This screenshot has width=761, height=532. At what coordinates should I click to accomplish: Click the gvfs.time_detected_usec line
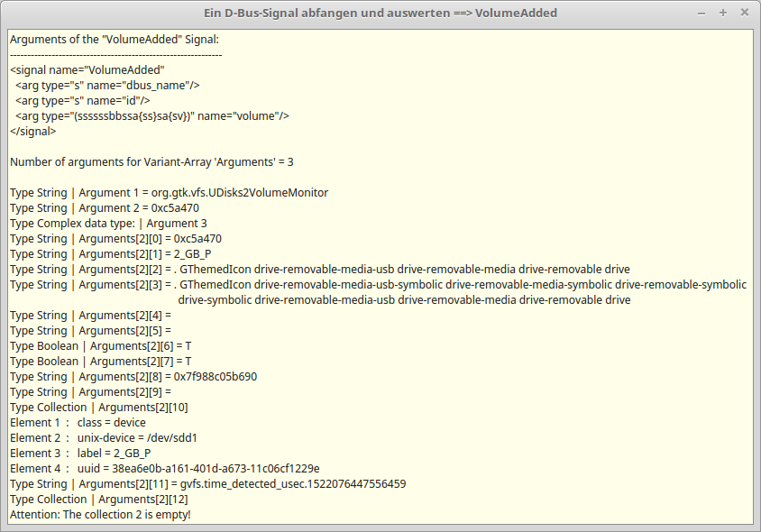point(207,484)
